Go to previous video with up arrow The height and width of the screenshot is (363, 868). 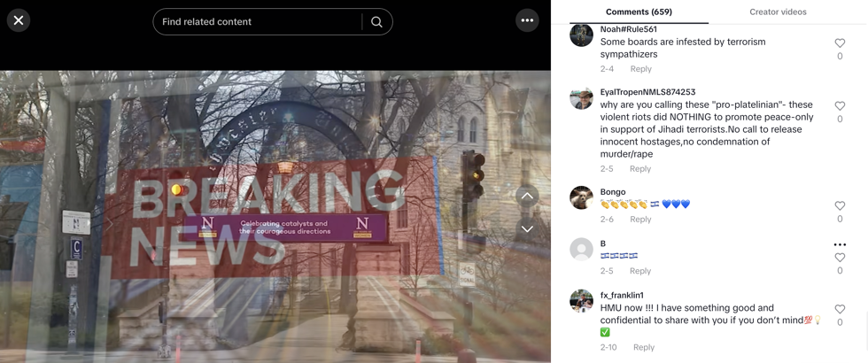[x=527, y=196]
